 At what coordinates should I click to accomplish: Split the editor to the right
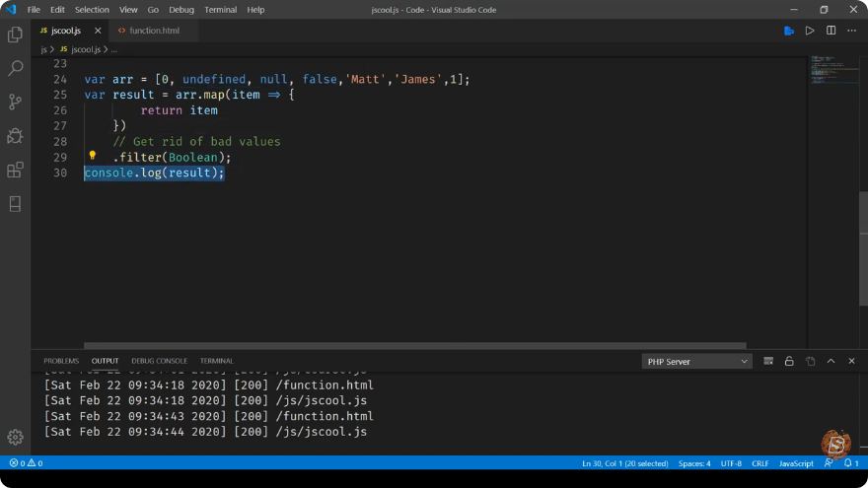coord(831,31)
